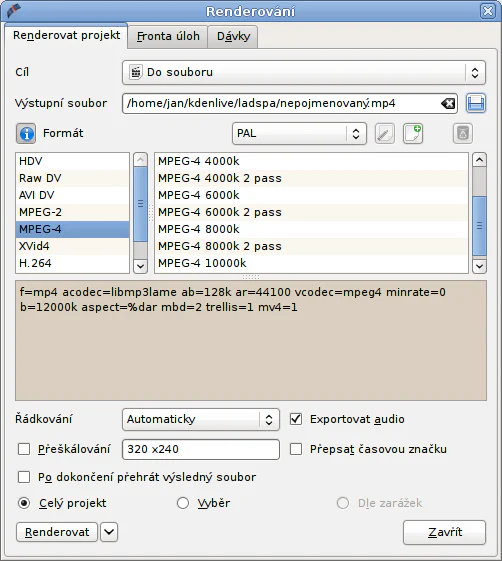Click the Kdenlive icon in title bar
The height and width of the screenshot is (561, 502).
click(x=14, y=11)
